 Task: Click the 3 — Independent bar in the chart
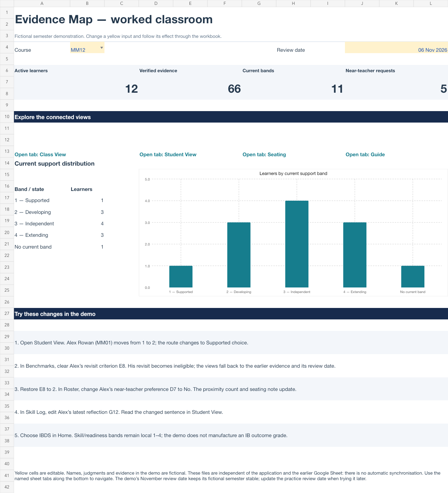297,244
